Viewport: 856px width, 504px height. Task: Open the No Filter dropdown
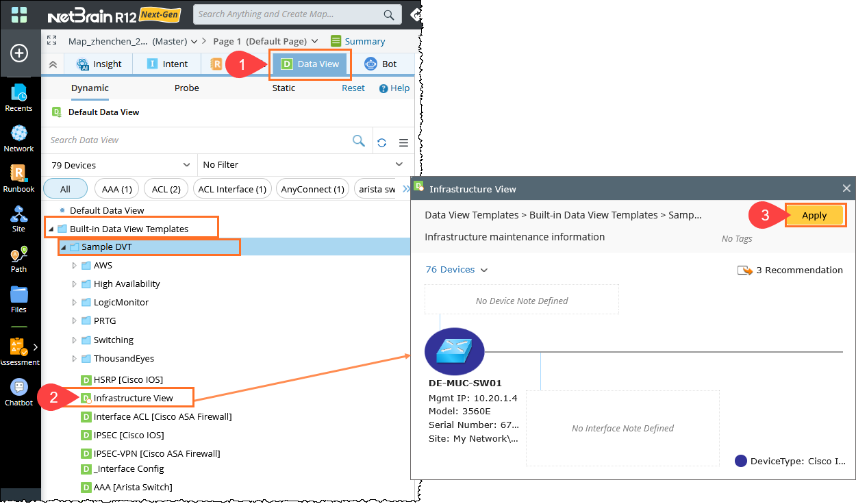(x=302, y=165)
